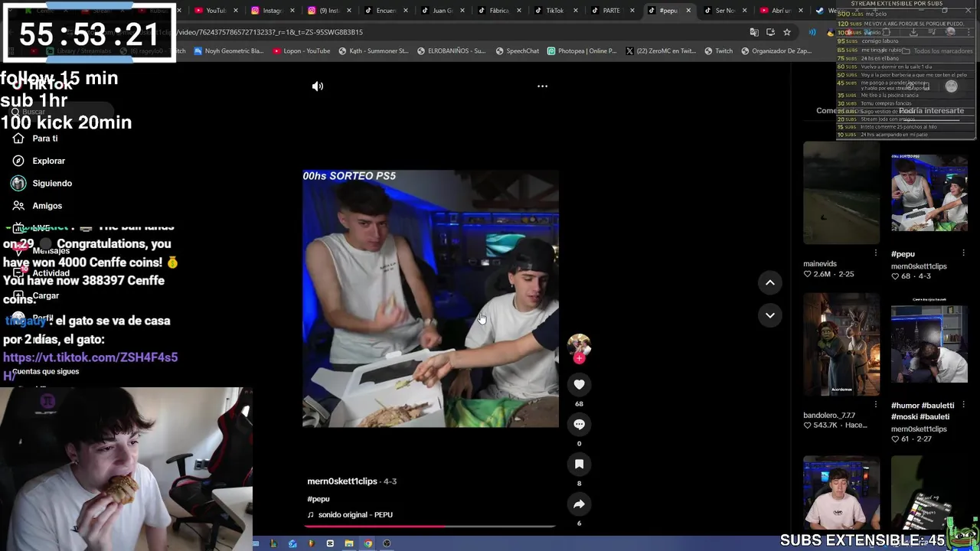Open the Photopea bookmark
Viewport: 980px width, 551px height.
point(582,51)
